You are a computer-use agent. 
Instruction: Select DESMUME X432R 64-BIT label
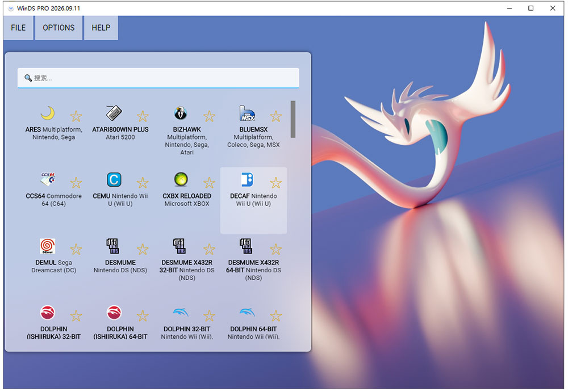pos(253,270)
